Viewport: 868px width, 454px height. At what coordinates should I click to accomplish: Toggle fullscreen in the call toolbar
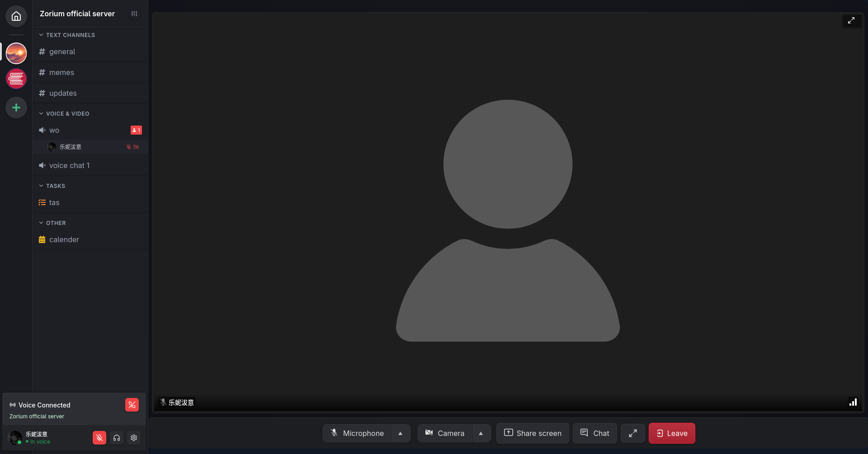tap(632, 433)
